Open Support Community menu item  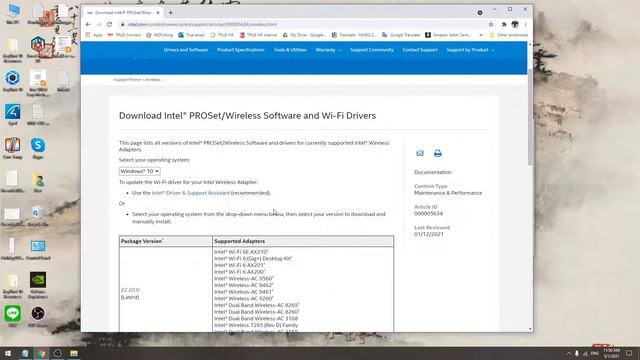[372, 50]
